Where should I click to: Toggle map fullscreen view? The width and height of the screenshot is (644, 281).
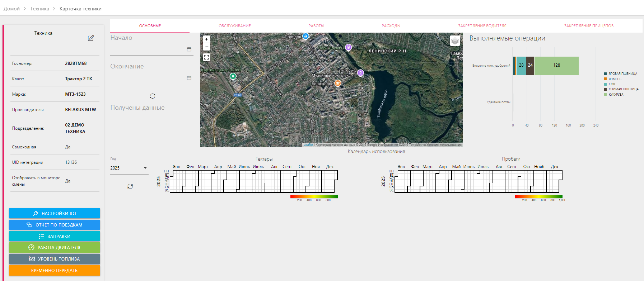click(206, 57)
